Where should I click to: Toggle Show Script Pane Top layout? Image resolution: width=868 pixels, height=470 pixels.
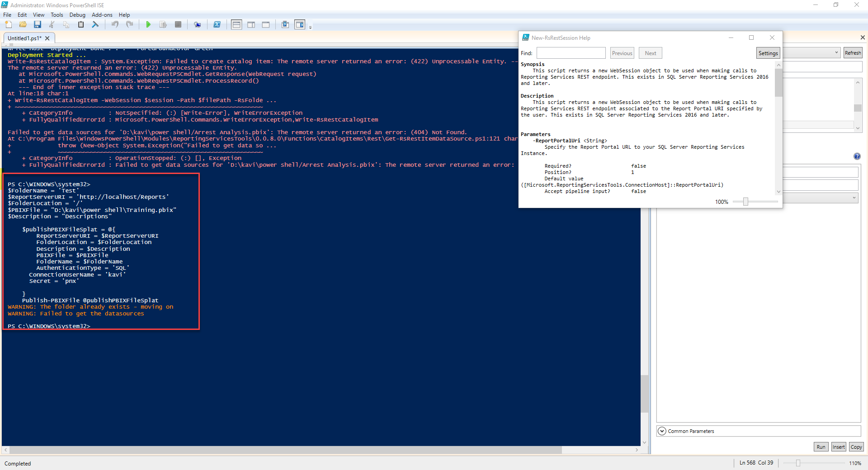[x=236, y=25]
